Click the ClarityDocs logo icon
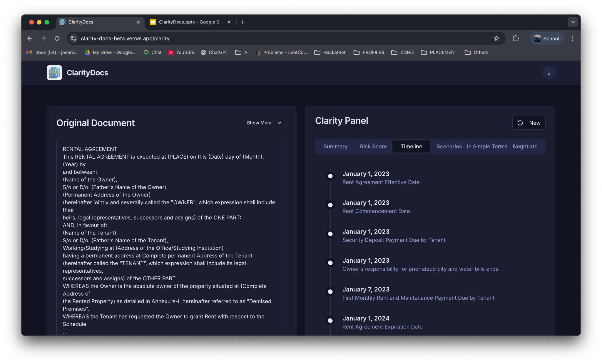Viewport: 602px width, 364px height. coord(54,73)
